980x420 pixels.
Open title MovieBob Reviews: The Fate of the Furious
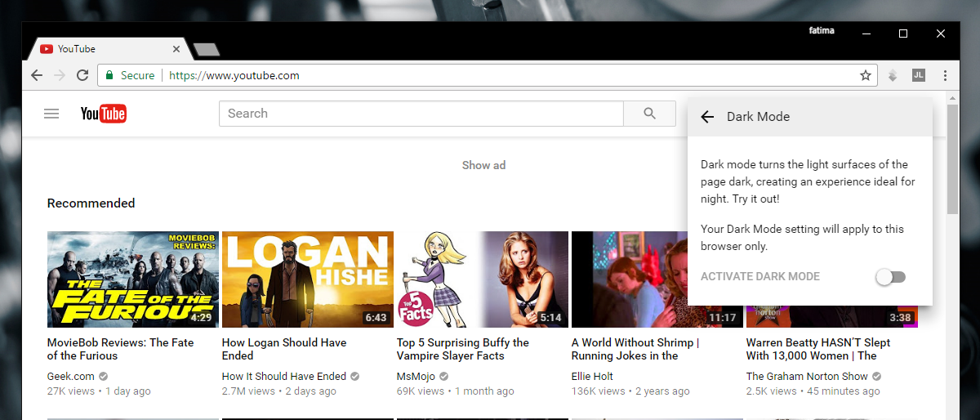[121, 349]
